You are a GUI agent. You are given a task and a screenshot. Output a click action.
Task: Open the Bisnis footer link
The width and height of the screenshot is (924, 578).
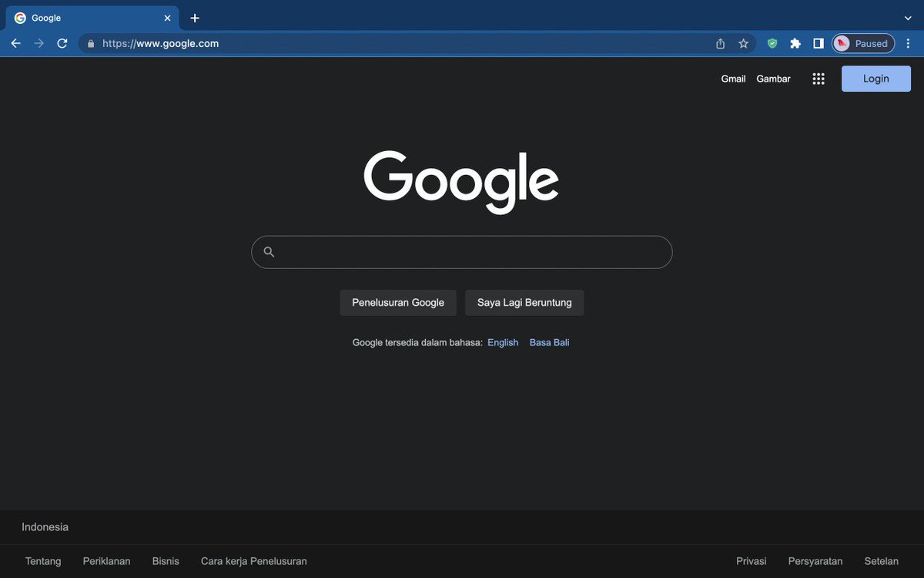click(166, 561)
